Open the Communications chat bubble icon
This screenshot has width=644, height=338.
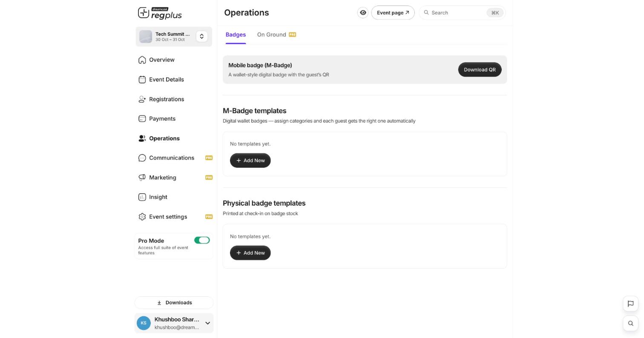click(x=142, y=158)
